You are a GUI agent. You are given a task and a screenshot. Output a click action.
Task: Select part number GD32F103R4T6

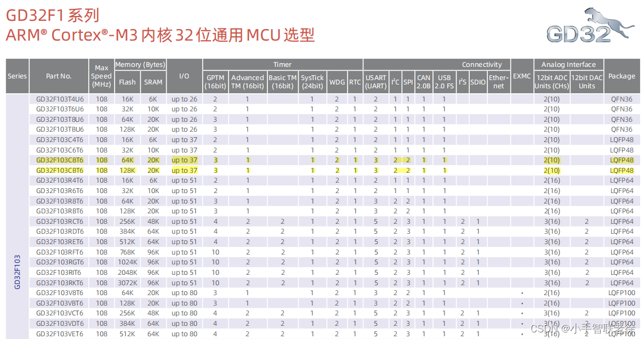tap(60, 180)
